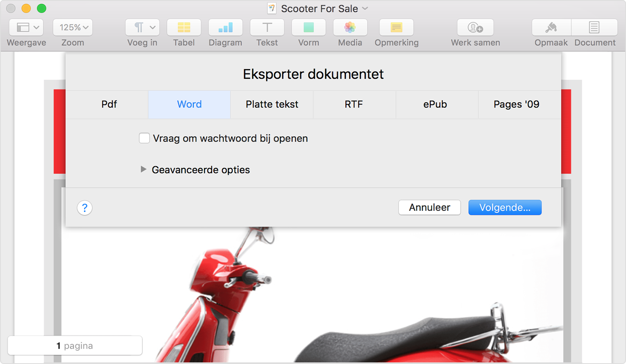This screenshot has width=626, height=364.
Task: Open the help question mark
Action: [x=84, y=208]
